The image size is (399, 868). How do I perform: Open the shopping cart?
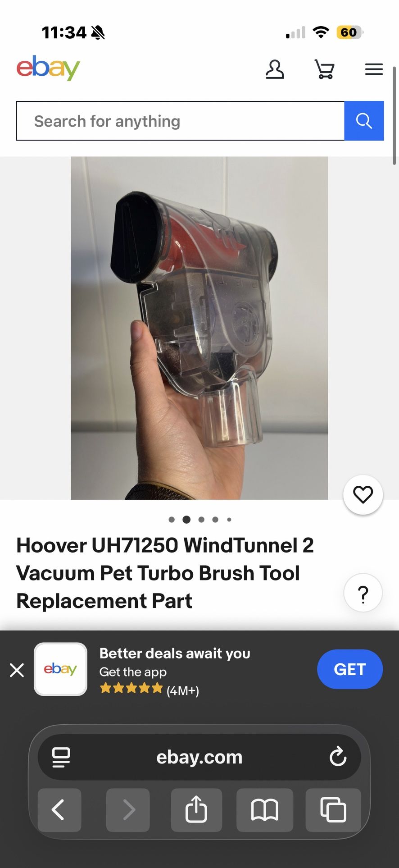[x=324, y=69]
